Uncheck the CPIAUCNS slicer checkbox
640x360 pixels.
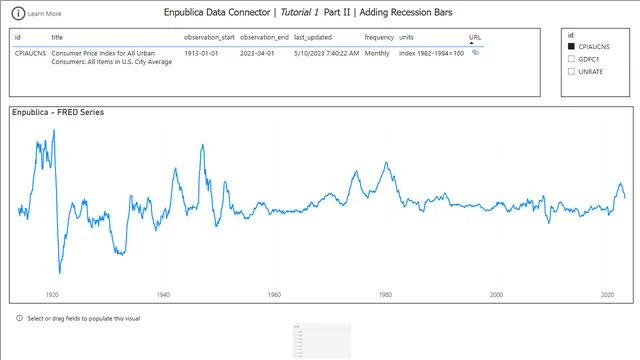(571, 47)
